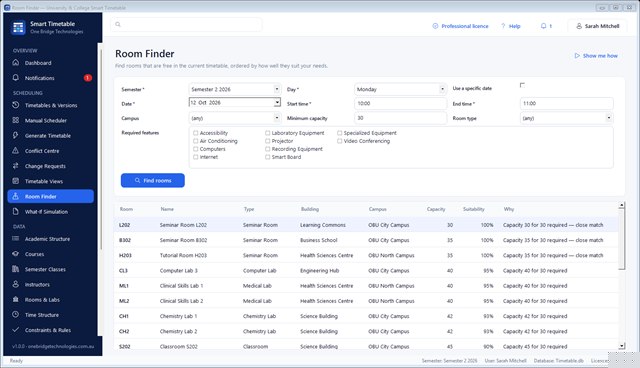The height and width of the screenshot is (368, 640).
Task: Open the Semester dropdown
Action: tap(235, 89)
